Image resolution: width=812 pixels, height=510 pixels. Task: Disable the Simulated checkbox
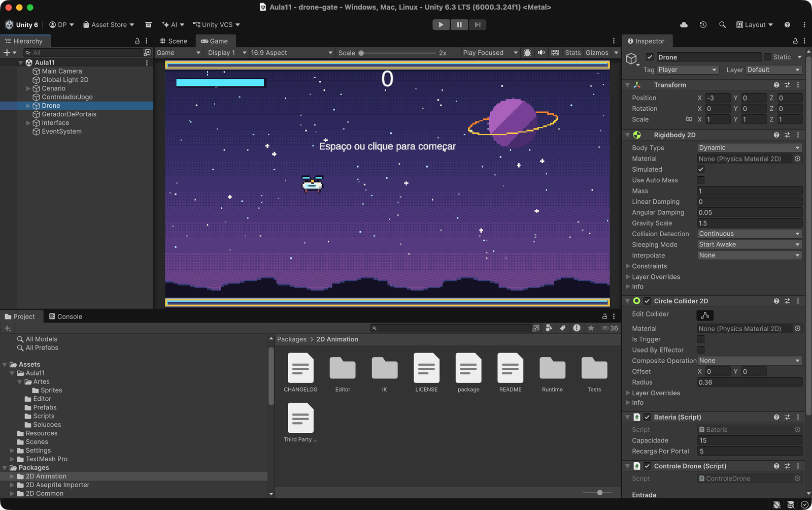tap(701, 170)
